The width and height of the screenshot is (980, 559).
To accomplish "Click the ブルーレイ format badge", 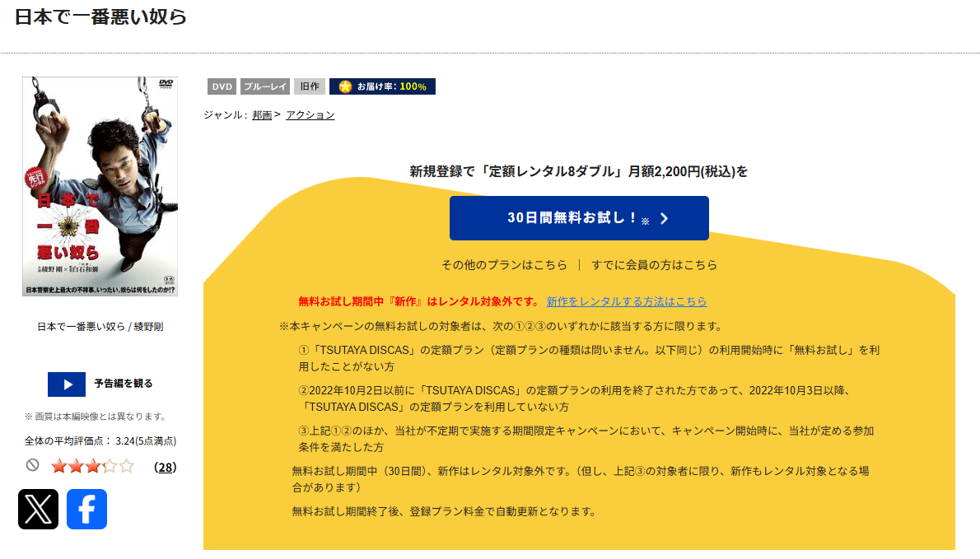I will click(265, 86).
